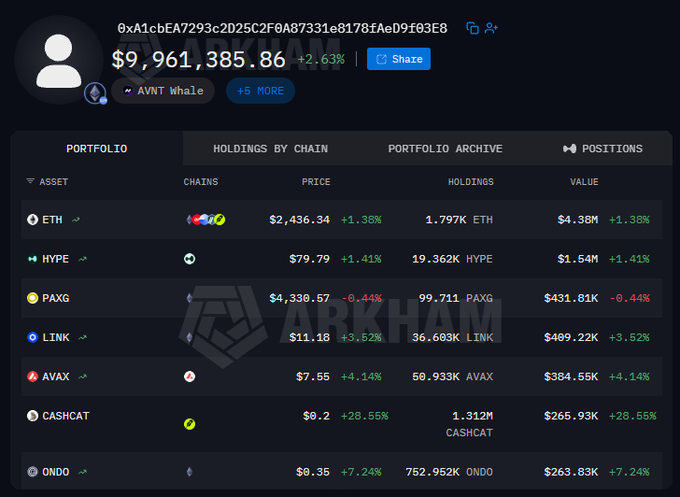The image size is (680, 497).
Task: Open the LINK asset name
Action: coord(56,337)
